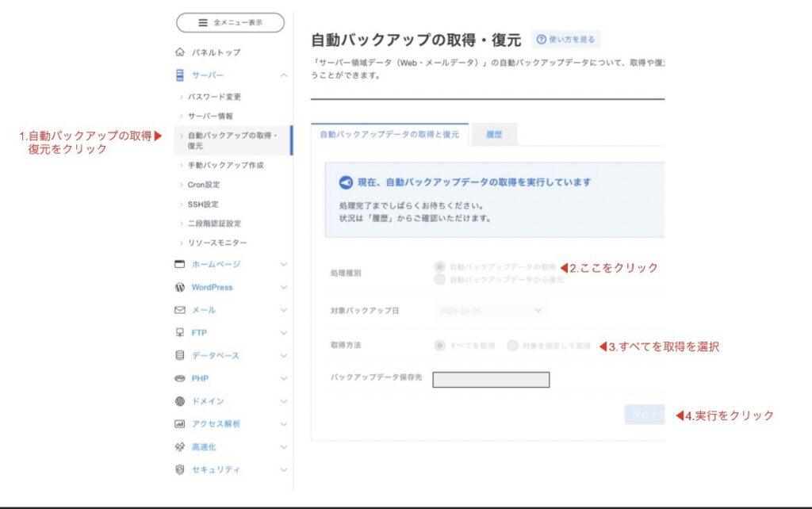
Task: Click the 使い方を見る help button
Action: pos(566,40)
